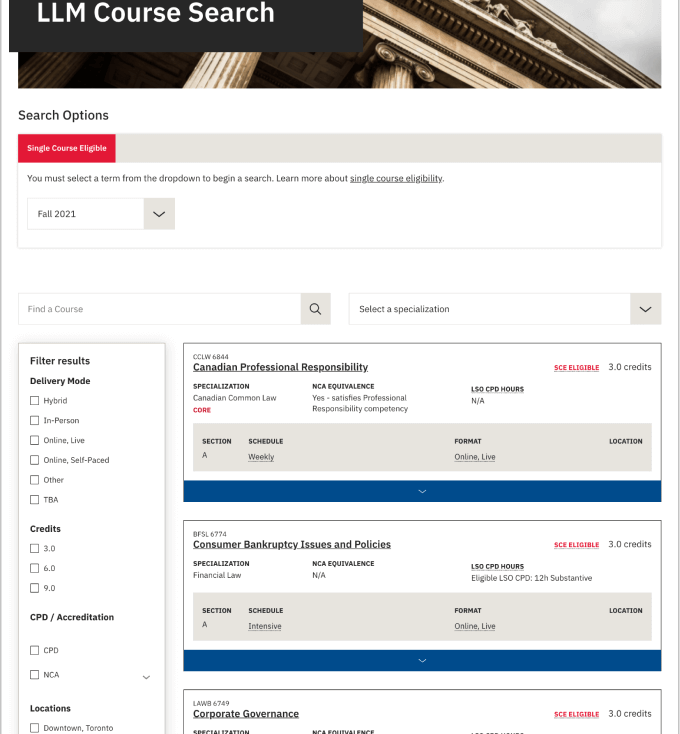680x734 pixels.
Task: Tick the TBA delivery mode checkbox
Action: pyautogui.click(x=34, y=499)
